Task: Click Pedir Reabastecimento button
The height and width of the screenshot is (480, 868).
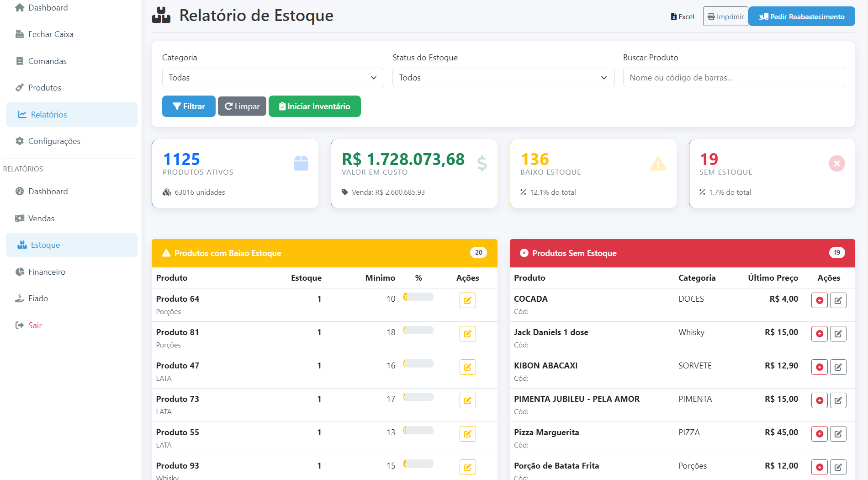Action: [801, 17]
